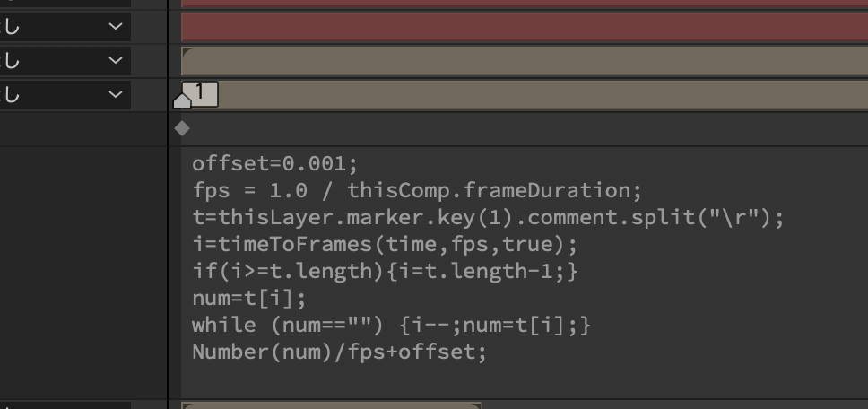Open the dropdown beside the lower red layer bar

coord(115,26)
